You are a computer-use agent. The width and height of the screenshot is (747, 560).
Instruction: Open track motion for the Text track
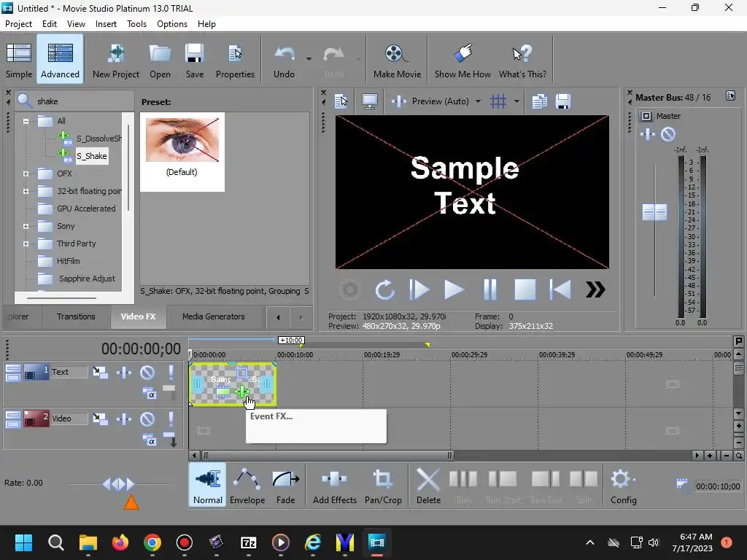[x=100, y=373]
